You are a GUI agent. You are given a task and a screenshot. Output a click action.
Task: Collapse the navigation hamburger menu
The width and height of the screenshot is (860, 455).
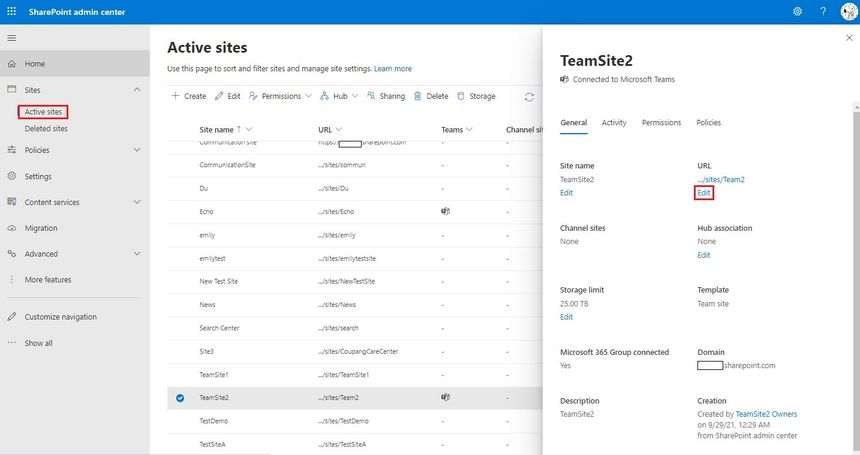tap(12, 38)
